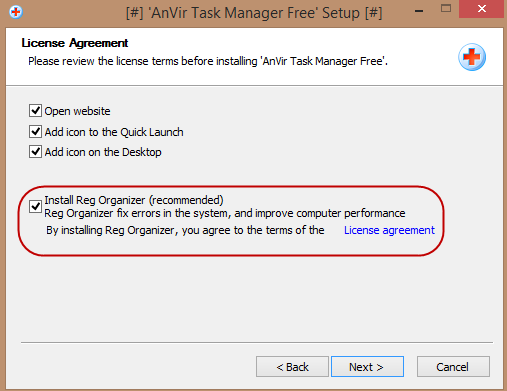Open the Reg Organizer License agreement link
This screenshot has height=391, width=507.
389,230
